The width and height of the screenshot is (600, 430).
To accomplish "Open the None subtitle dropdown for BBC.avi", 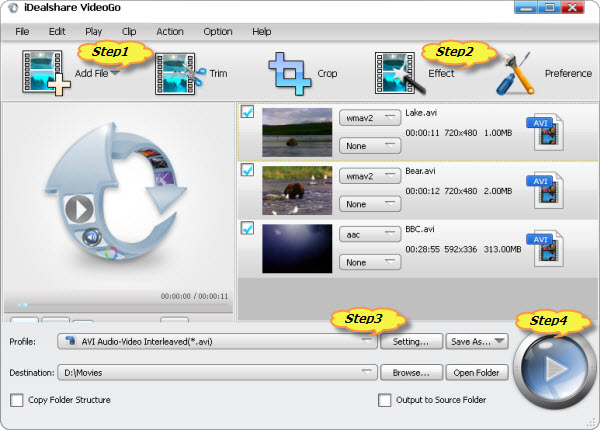I will [370, 262].
